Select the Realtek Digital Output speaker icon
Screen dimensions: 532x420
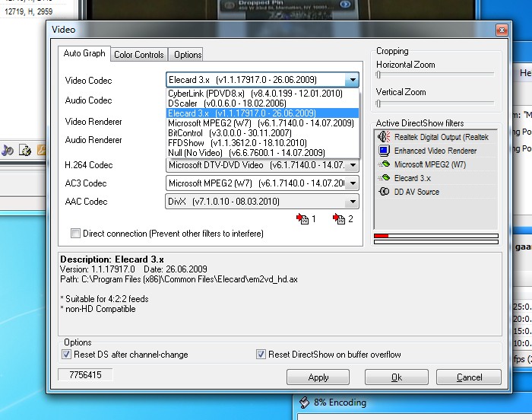pyautogui.click(x=384, y=137)
